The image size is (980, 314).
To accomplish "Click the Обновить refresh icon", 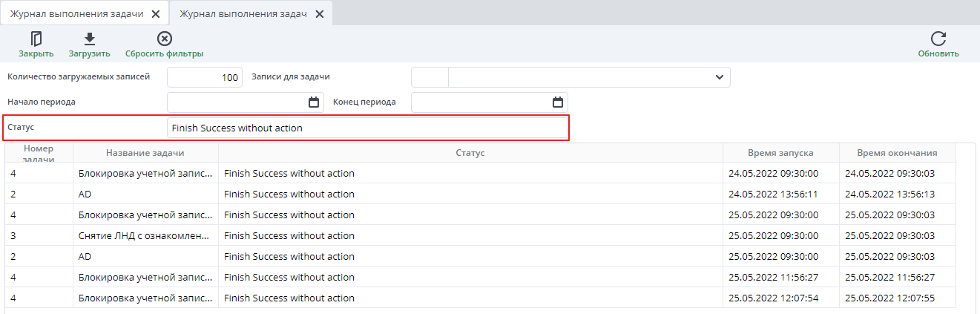I will point(938,39).
